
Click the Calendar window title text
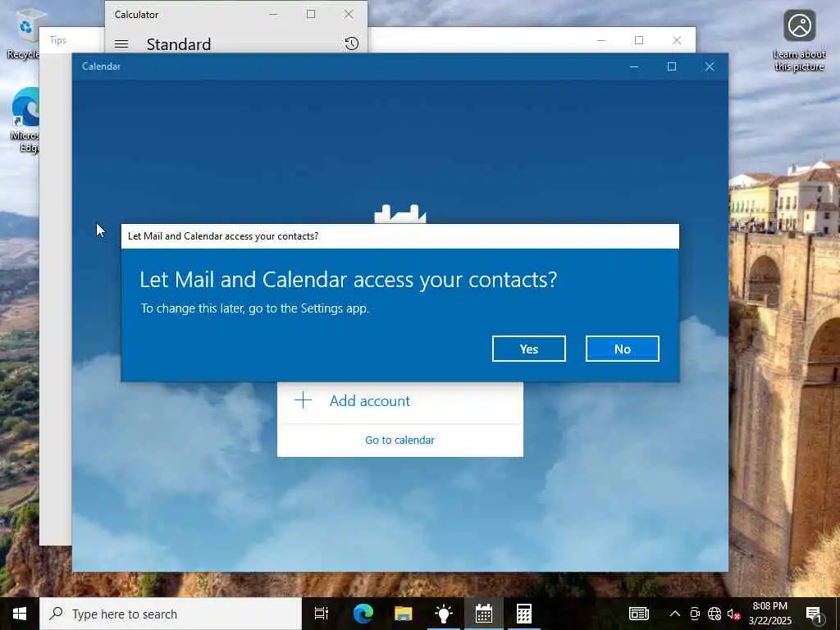point(101,66)
